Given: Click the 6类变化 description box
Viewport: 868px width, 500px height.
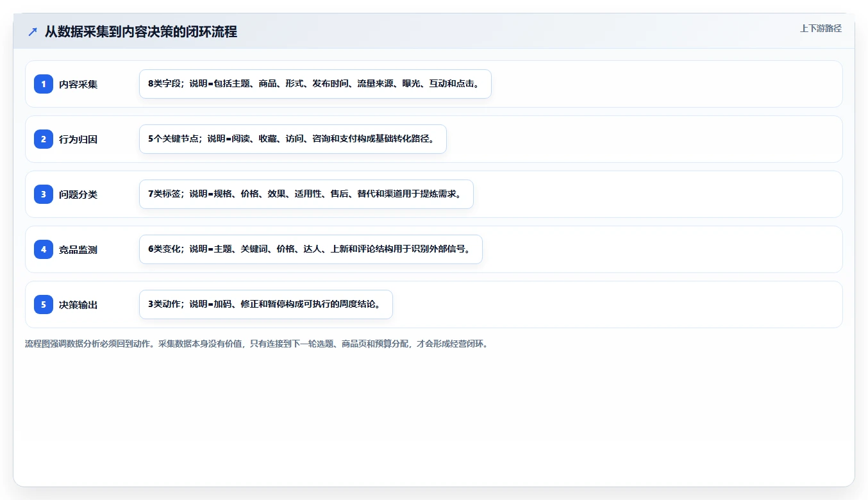Looking at the screenshot, I should pyautogui.click(x=311, y=249).
